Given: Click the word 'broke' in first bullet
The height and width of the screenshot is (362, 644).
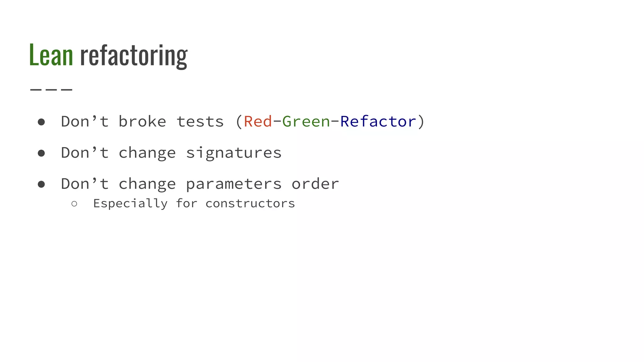Looking at the screenshot, I should click(142, 122).
